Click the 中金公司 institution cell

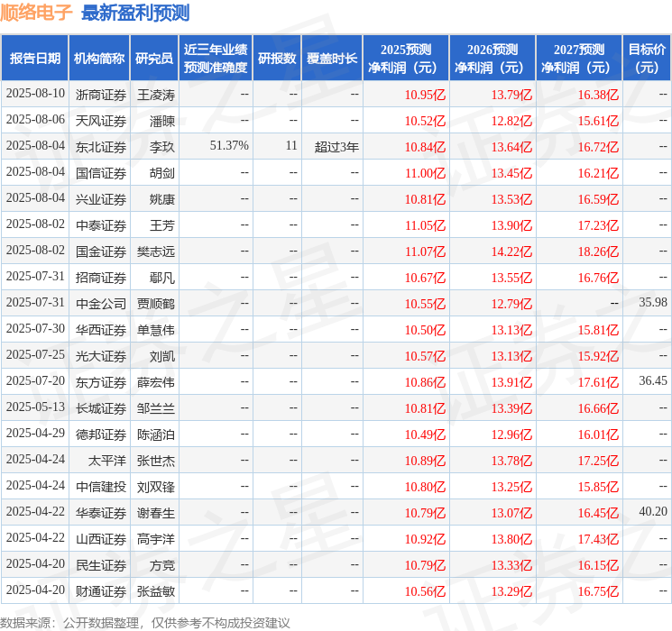(101, 304)
